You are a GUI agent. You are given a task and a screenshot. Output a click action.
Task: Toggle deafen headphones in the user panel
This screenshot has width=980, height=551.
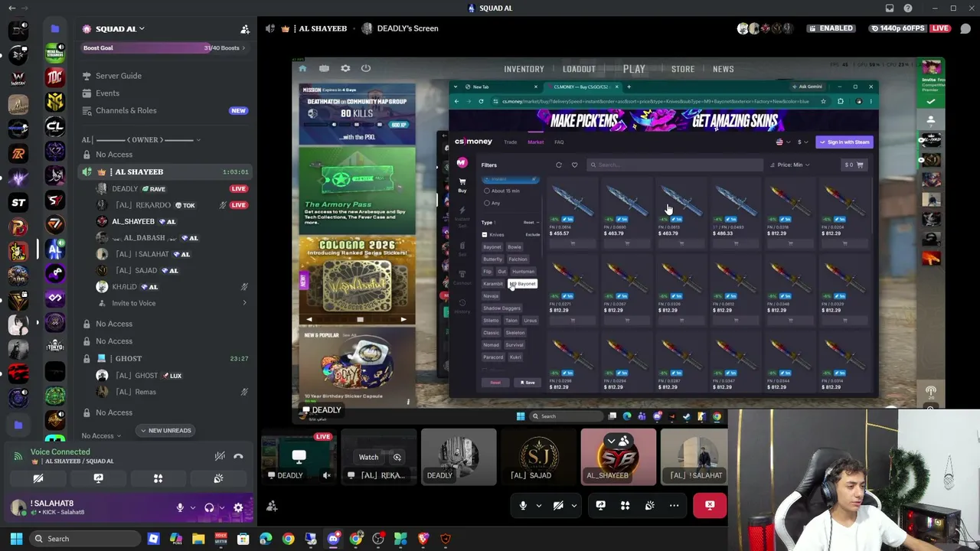click(209, 507)
